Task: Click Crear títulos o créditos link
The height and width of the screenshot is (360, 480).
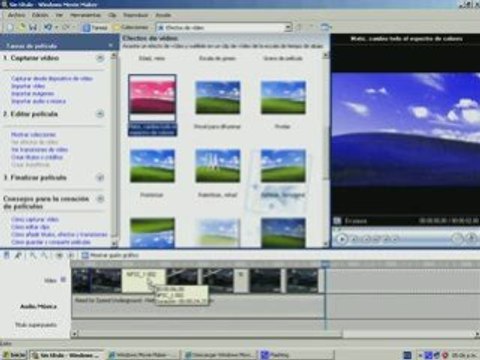Action: pos(37,157)
